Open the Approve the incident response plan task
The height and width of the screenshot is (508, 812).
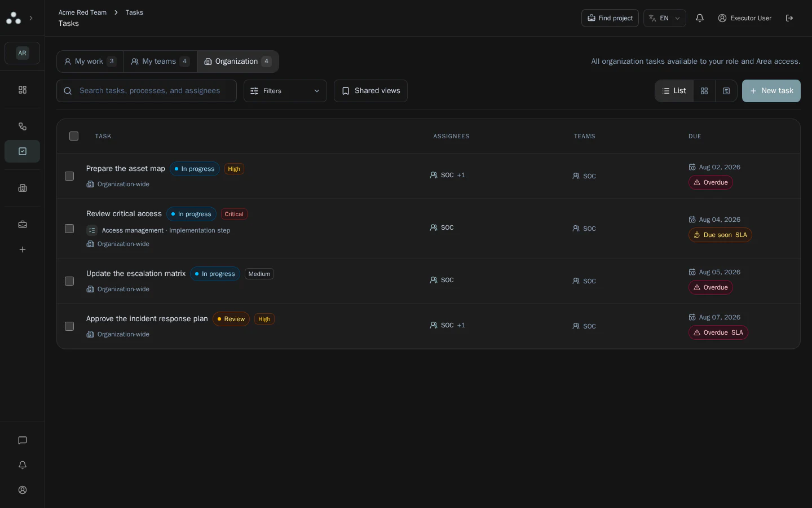(x=147, y=319)
